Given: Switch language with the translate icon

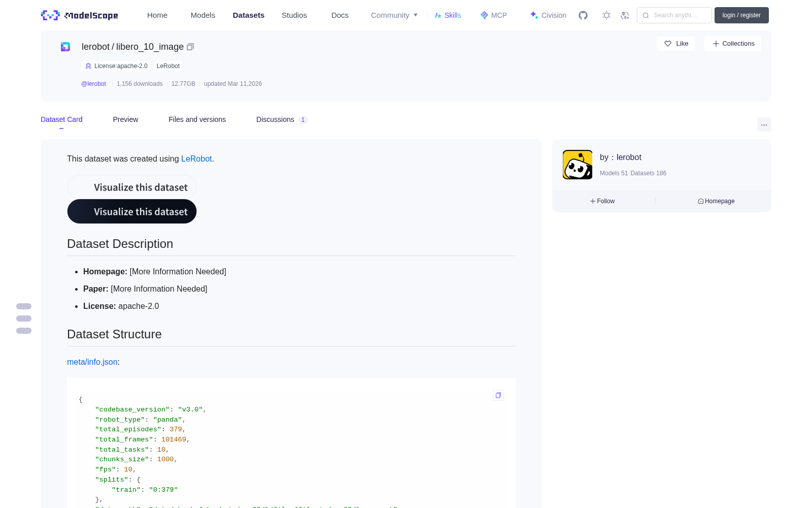Looking at the screenshot, I should (625, 15).
